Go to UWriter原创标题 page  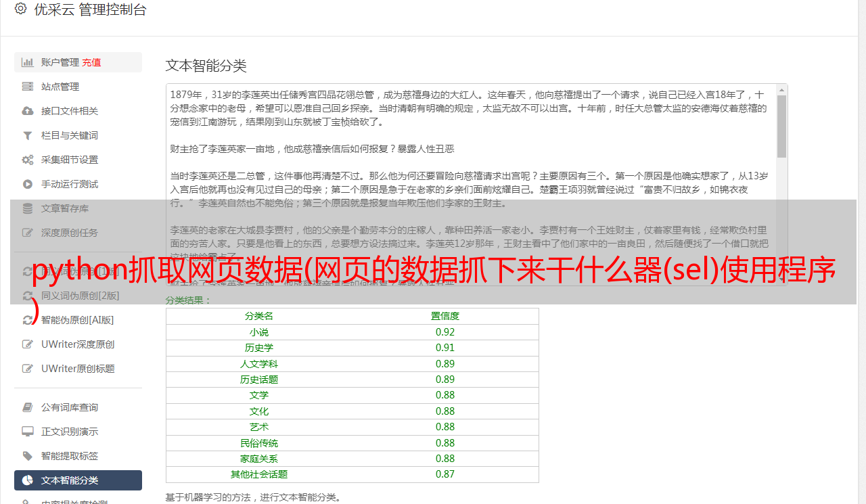coord(78,369)
